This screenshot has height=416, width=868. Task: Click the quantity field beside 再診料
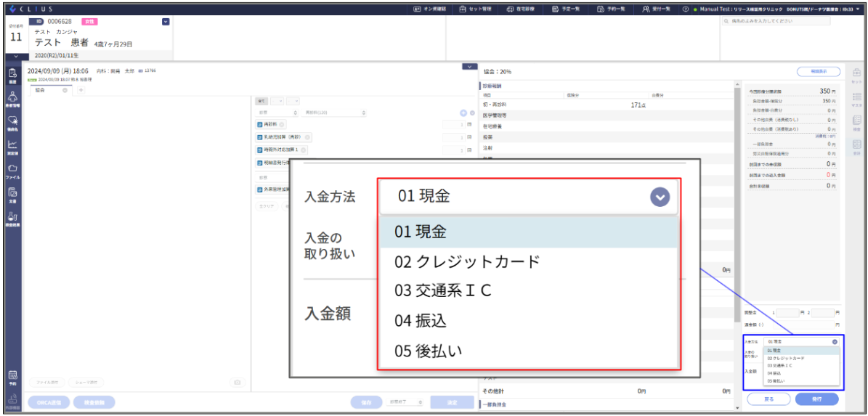(x=455, y=124)
